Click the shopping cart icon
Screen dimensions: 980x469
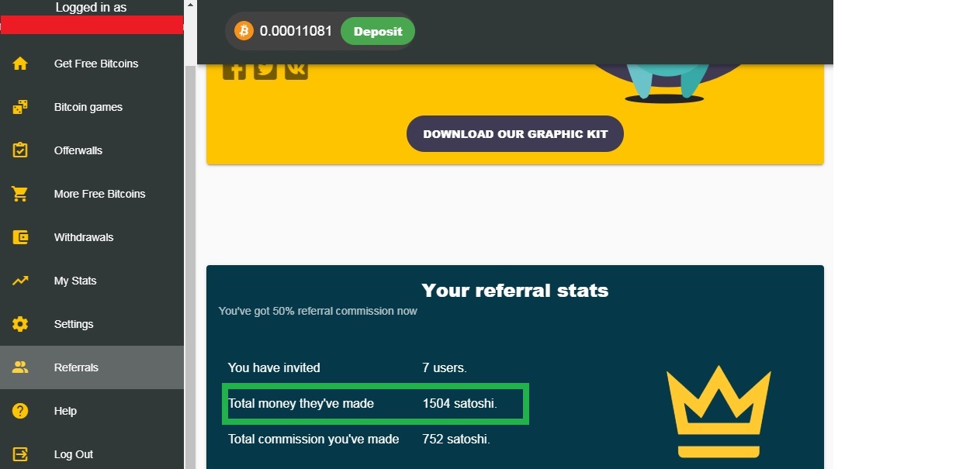point(20,194)
